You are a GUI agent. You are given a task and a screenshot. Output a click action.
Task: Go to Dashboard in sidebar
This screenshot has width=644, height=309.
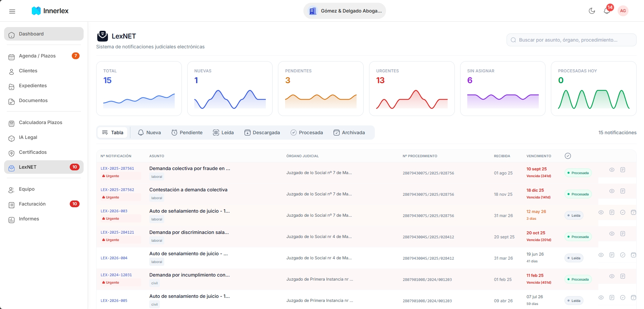(44, 34)
